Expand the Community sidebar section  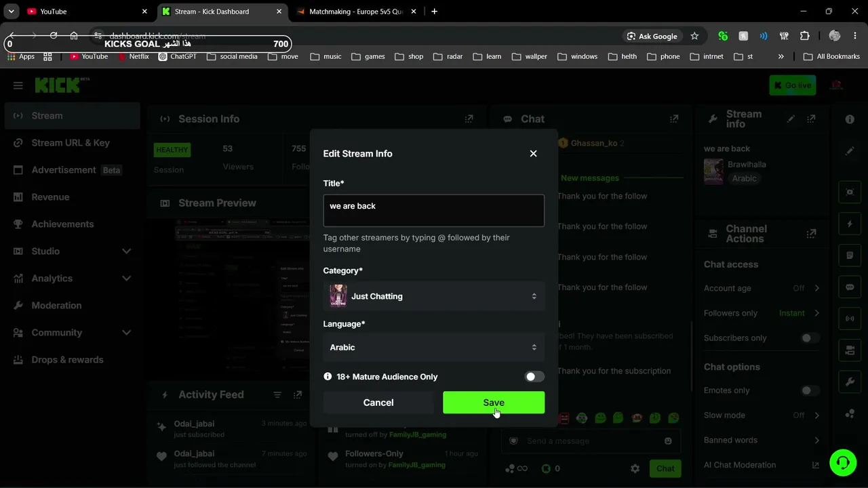click(72, 333)
